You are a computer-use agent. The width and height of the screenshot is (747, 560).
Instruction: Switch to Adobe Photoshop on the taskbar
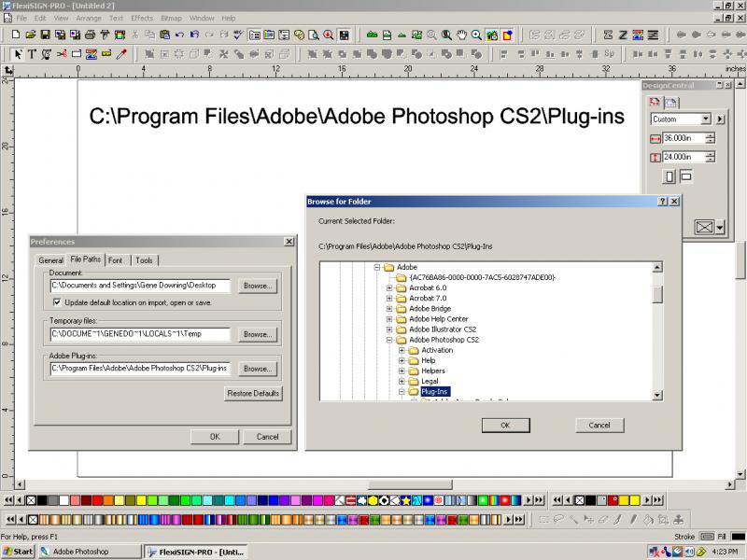pyautogui.click(x=90, y=552)
